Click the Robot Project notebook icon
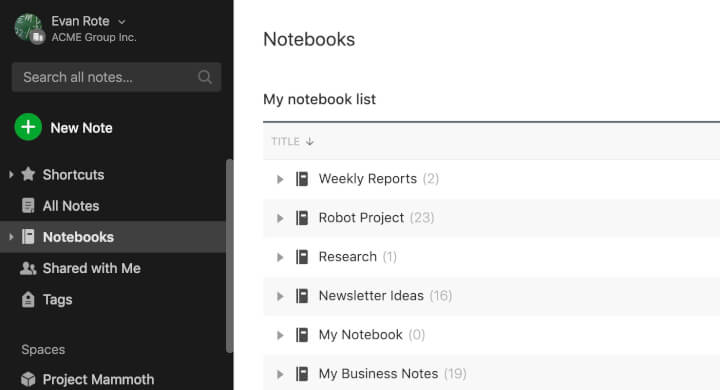The image size is (720, 390). [302, 218]
